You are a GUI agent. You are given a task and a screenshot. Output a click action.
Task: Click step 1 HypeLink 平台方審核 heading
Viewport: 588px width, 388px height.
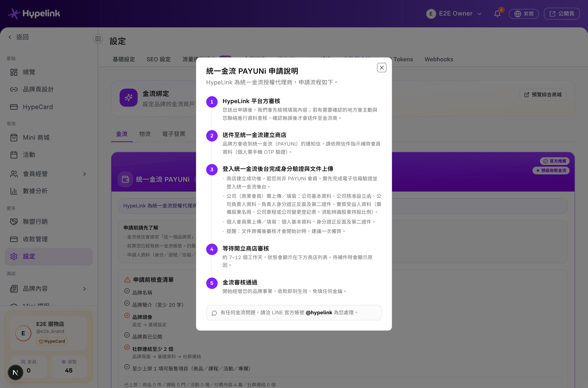(x=251, y=101)
